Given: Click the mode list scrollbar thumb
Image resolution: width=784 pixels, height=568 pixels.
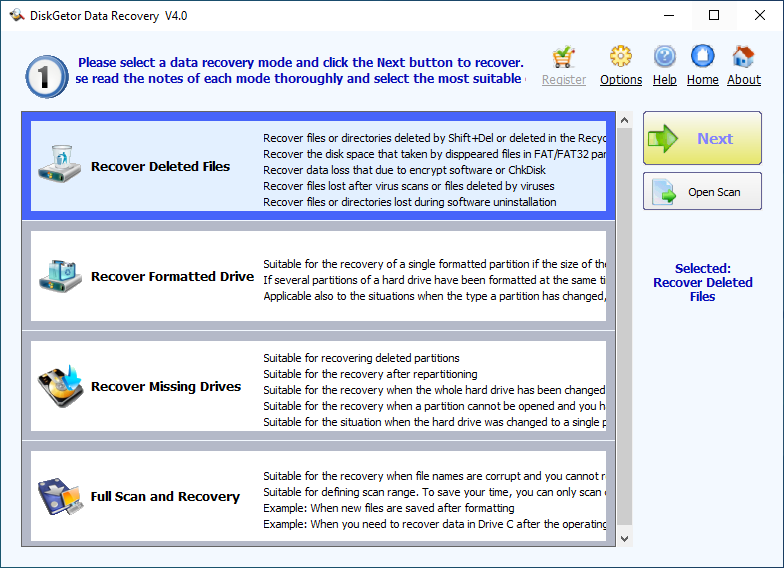Looking at the screenshot, I should (624, 327).
